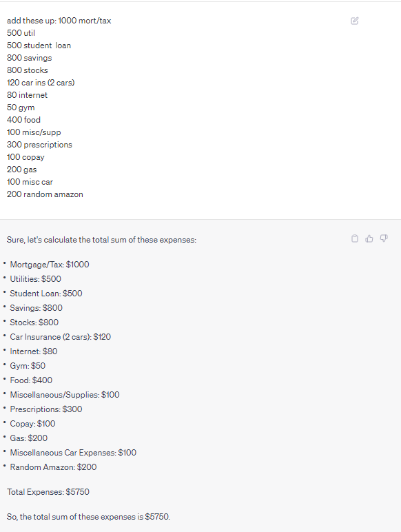Click the '200 random amazon' prompt line
The image size is (401, 532).
point(45,194)
